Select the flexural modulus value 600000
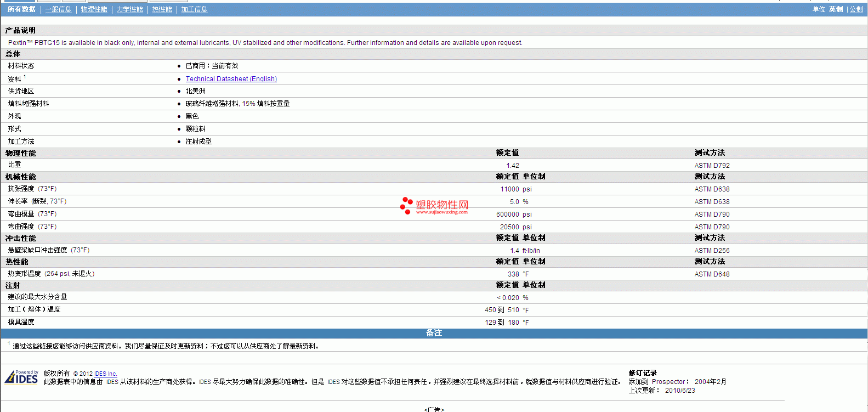 [x=508, y=215]
